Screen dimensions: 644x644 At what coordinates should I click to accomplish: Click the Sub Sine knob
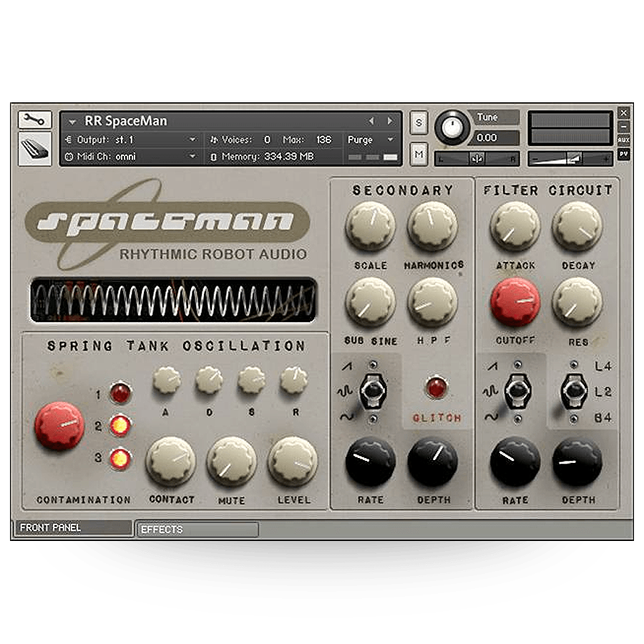click(371, 303)
